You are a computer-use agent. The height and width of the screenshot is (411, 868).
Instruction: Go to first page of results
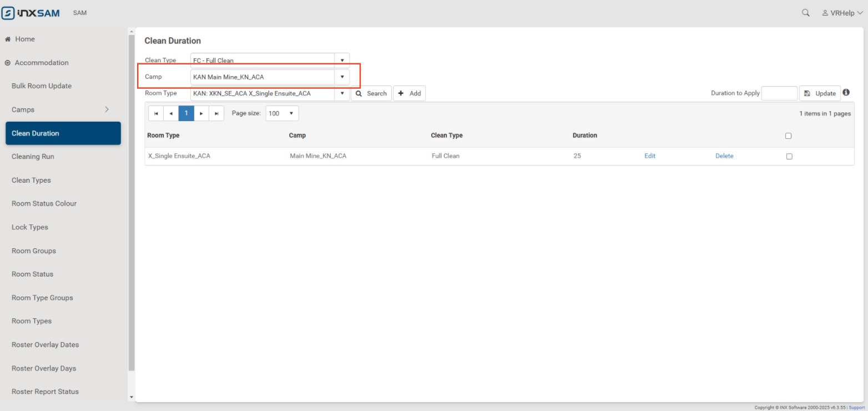click(156, 113)
